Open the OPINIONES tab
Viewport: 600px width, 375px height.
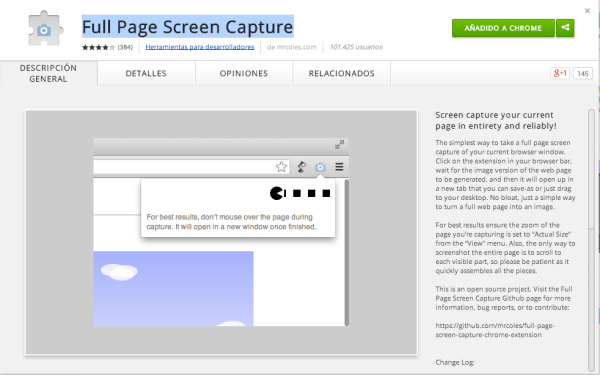(x=244, y=73)
